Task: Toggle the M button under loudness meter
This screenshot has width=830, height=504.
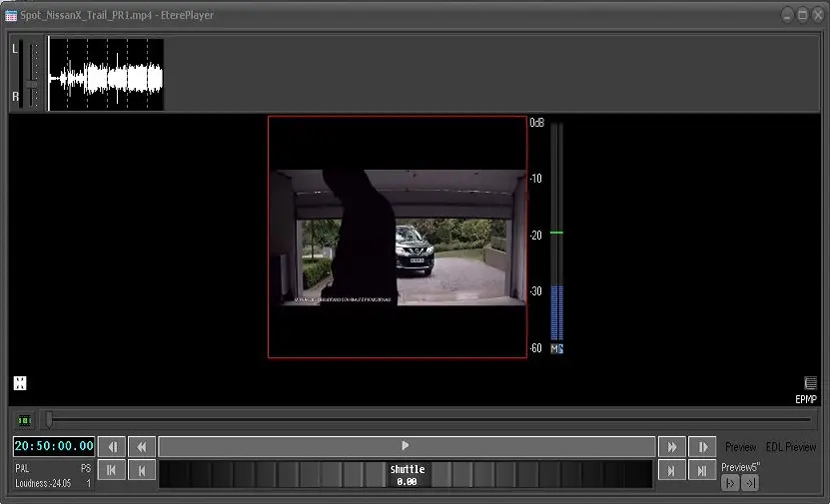Action: [554, 348]
